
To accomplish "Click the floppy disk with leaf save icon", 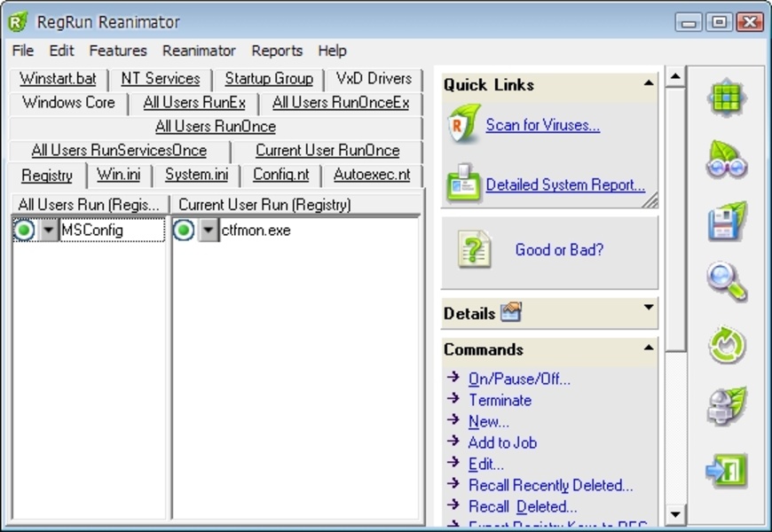I will (x=727, y=222).
